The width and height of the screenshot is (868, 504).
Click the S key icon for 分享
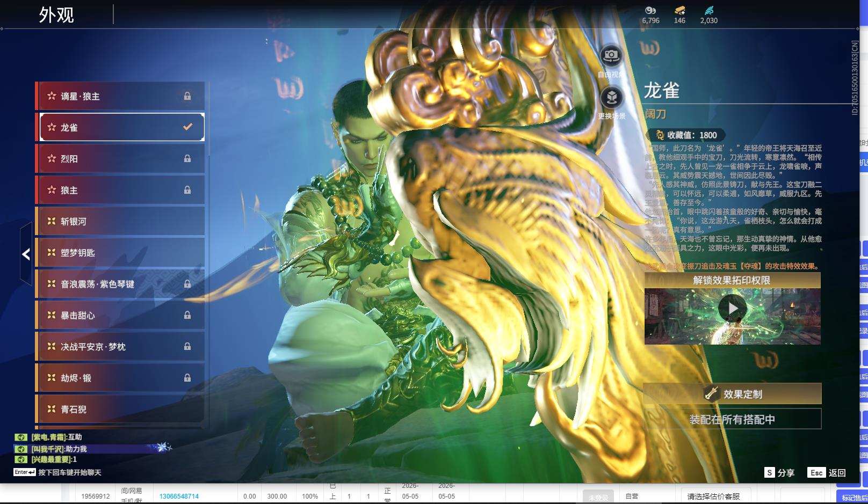point(770,473)
